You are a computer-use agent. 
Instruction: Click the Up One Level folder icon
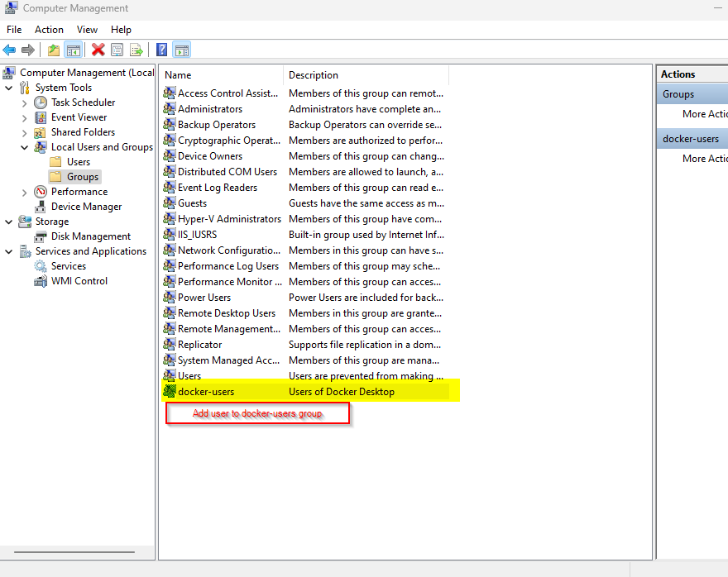pyautogui.click(x=54, y=50)
